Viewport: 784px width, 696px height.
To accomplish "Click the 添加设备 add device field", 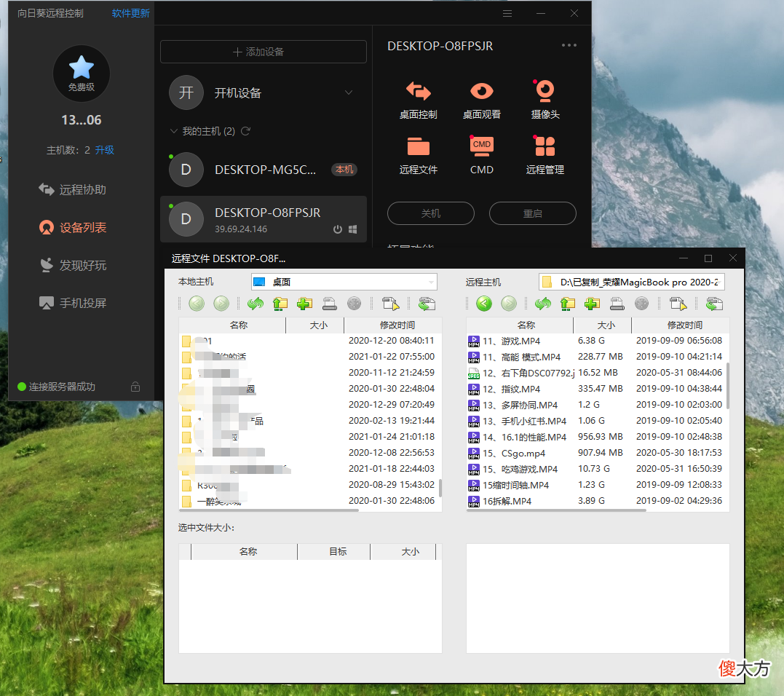I will (263, 52).
